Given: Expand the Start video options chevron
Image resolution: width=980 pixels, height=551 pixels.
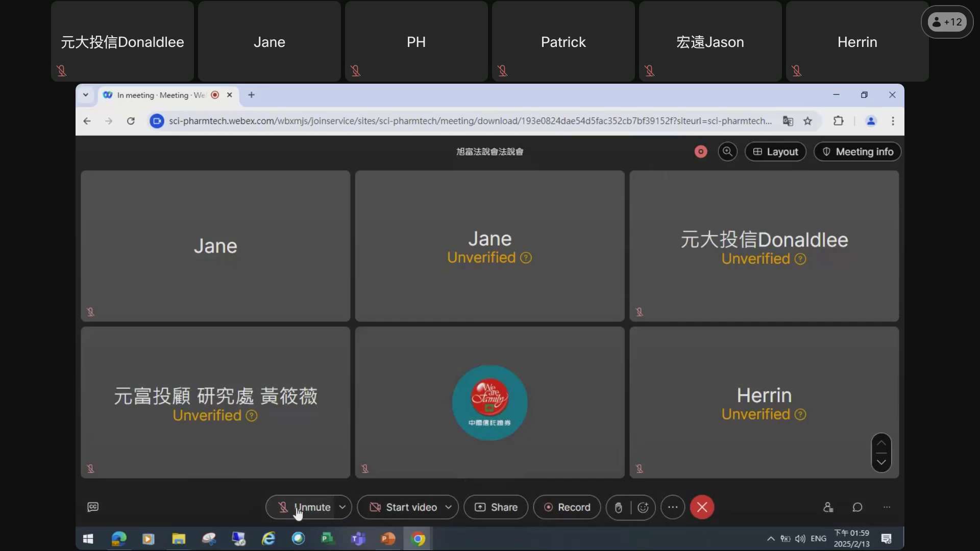Looking at the screenshot, I should 449,508.
